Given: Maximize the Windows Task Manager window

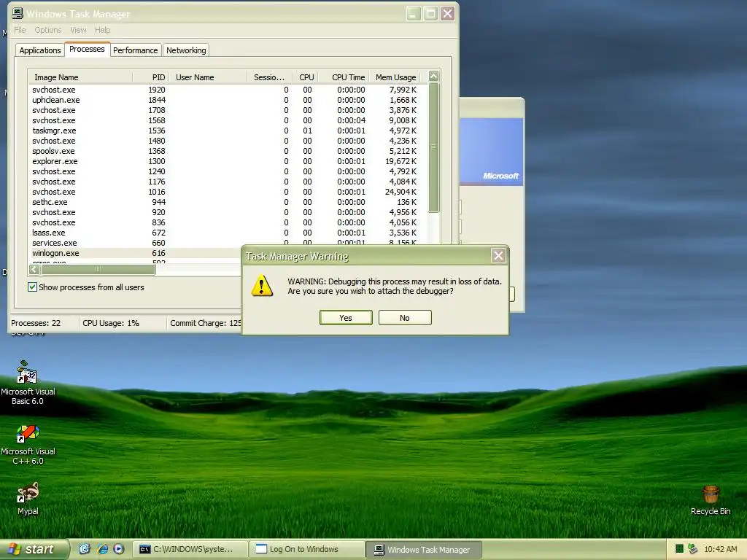Looking at the screenshot, I should pyautogui.click(x=430, y=13).
